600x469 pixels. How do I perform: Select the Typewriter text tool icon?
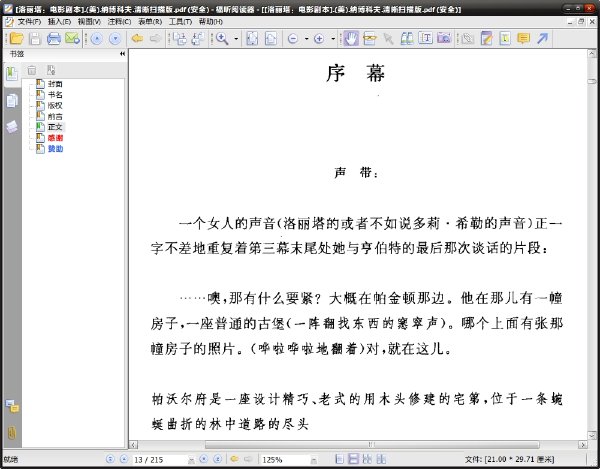click(x=426, y=39)
